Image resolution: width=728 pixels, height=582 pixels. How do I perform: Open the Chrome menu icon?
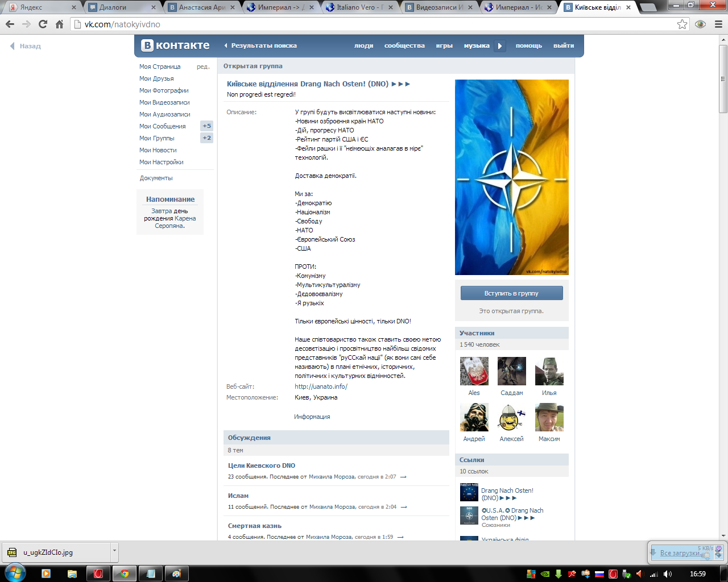pos(718,24)
